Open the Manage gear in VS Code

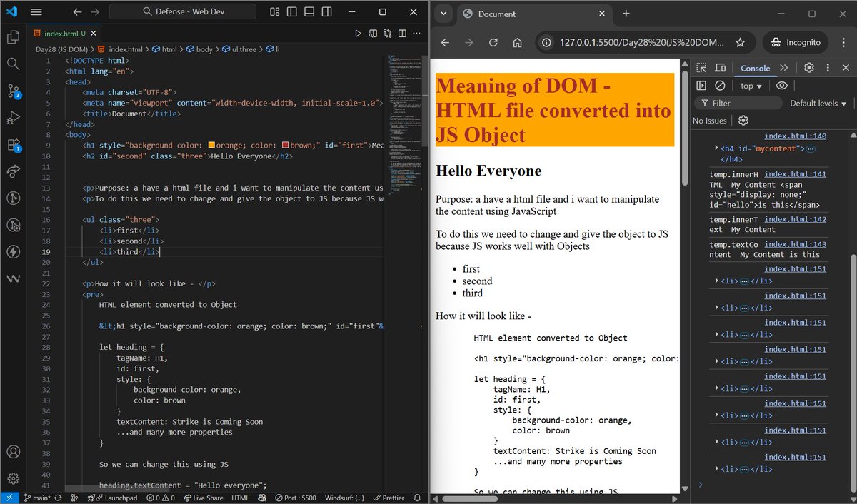tap(13, 478)
